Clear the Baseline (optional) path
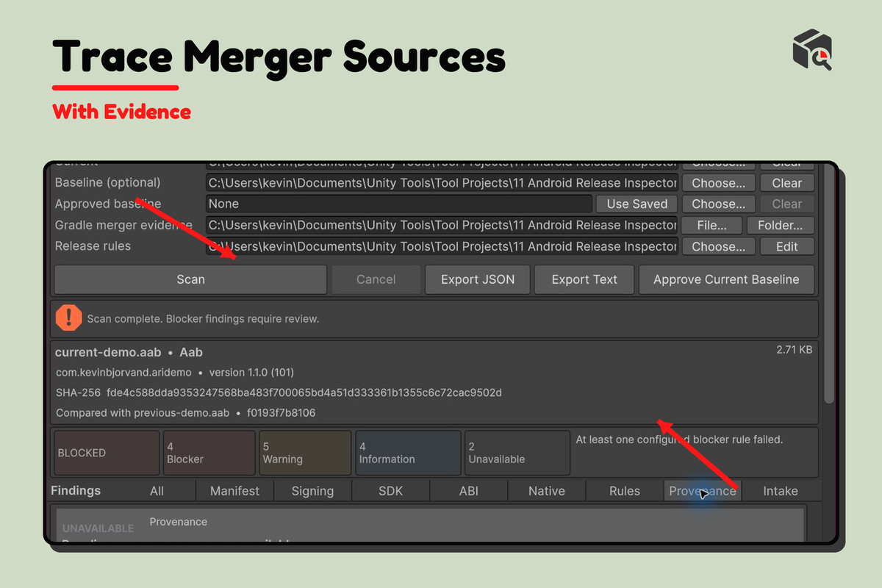 [x=786, y=183]
